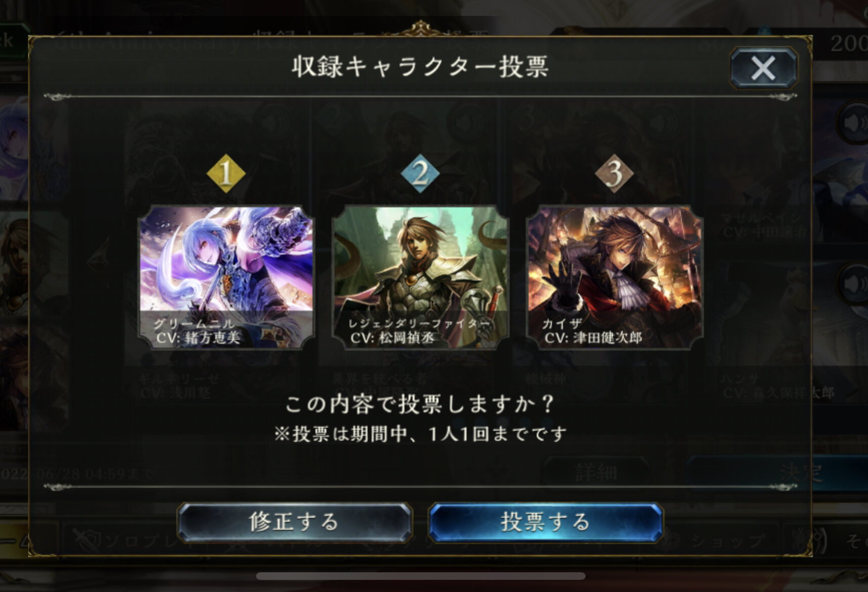The height and width of the screenshot is (592, 868).
Task: Click the page indicator dots under the confirmation text
Action: pyautogui.click(x=504, y=421)
